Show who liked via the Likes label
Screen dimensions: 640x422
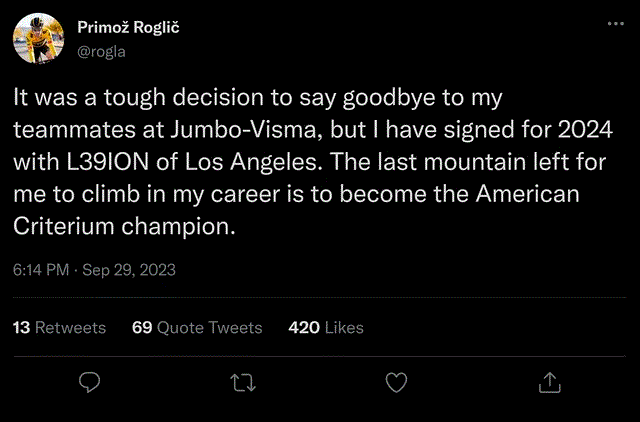(344, 327)
